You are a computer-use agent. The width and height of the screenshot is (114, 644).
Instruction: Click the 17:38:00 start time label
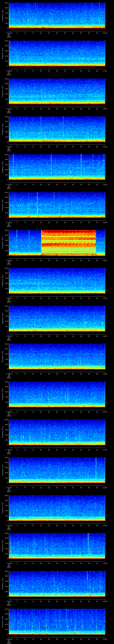click(9, 374)
